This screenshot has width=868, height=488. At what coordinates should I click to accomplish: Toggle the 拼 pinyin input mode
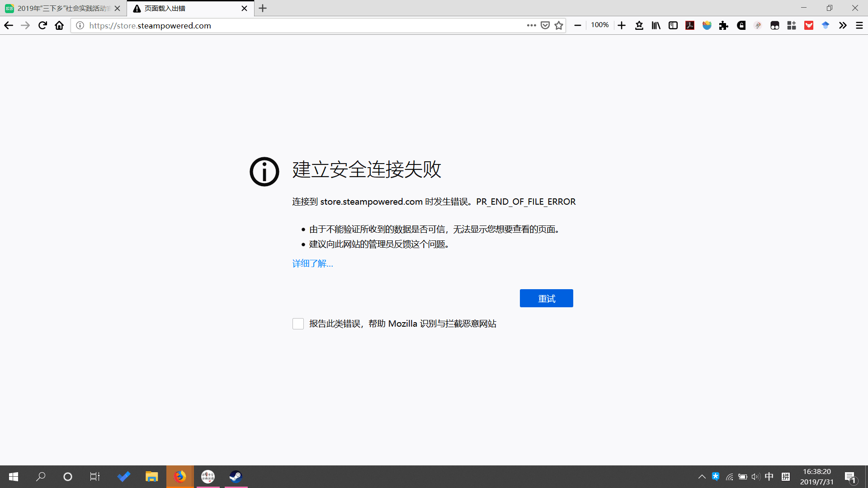coord(786,477)
